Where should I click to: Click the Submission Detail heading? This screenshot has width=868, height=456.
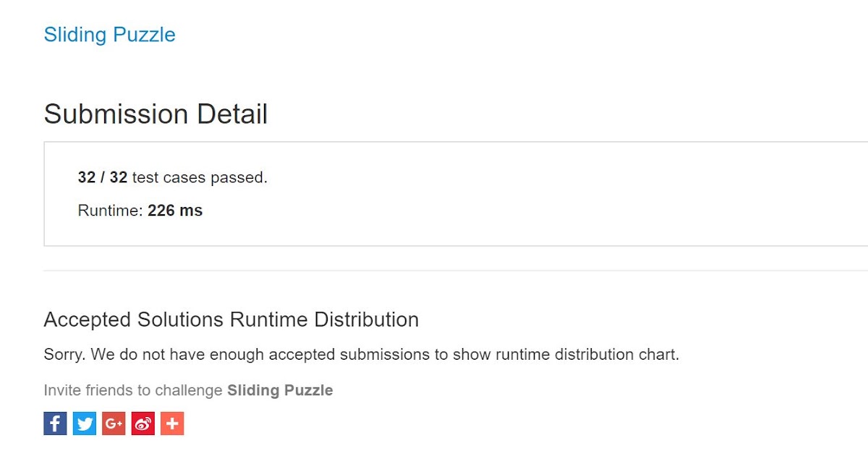(156, 114)
